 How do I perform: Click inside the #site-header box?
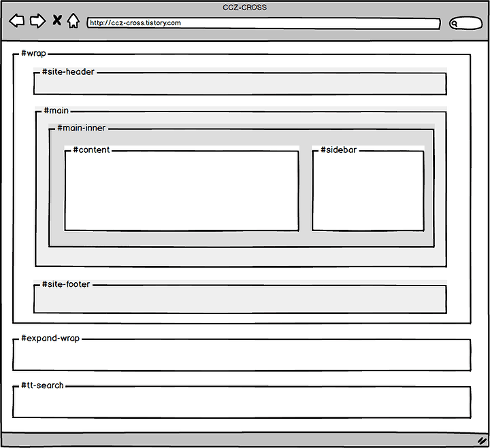point(240,84)
